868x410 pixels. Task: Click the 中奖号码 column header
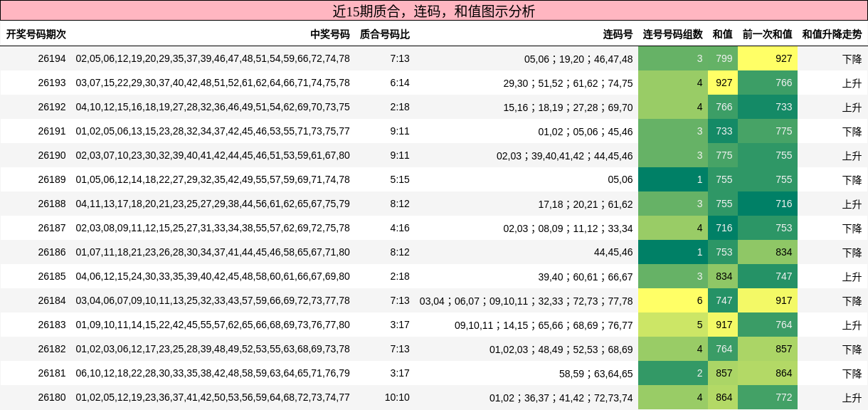330,33
